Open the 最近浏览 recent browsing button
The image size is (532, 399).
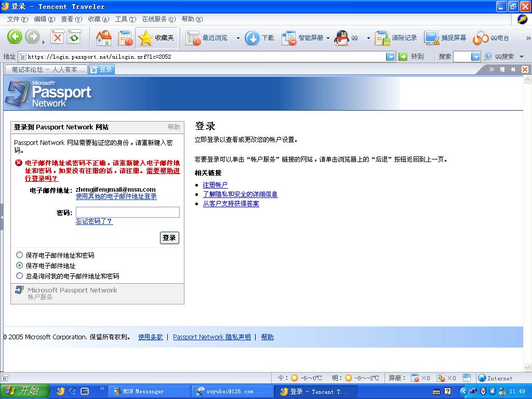click(207, 37)
